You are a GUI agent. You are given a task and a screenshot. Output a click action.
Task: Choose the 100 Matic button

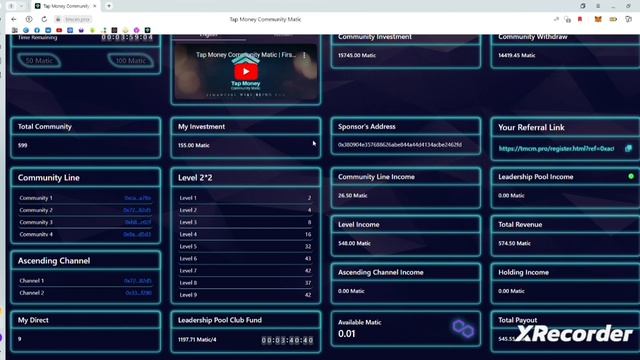[131, 60]
